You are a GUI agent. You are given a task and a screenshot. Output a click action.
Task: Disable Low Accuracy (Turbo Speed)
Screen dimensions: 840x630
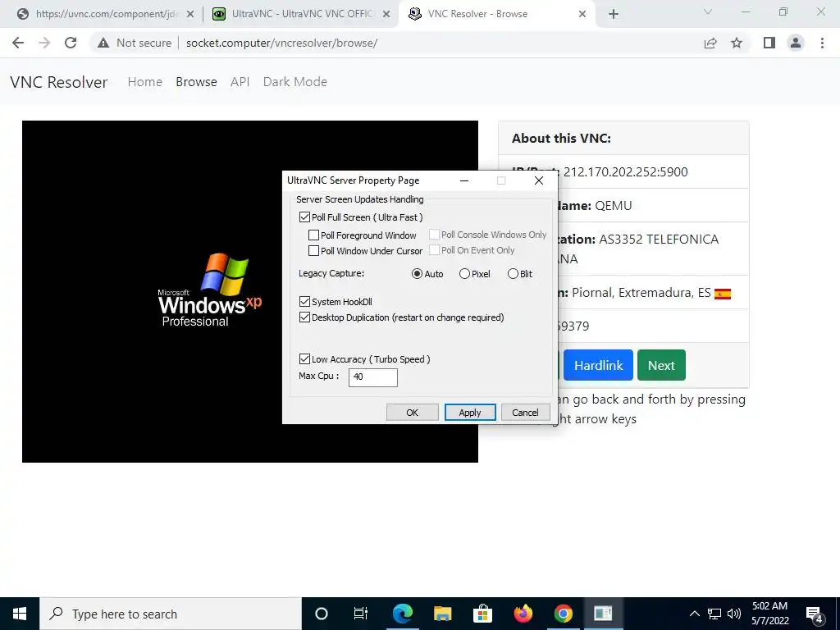pyautogui.click(x=305, y=359)
